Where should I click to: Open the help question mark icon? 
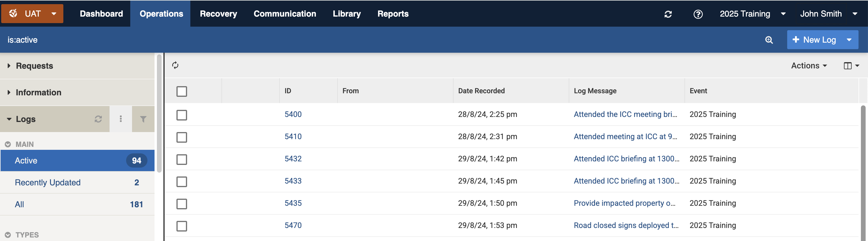pyautogui.click(x=698, y=14)
